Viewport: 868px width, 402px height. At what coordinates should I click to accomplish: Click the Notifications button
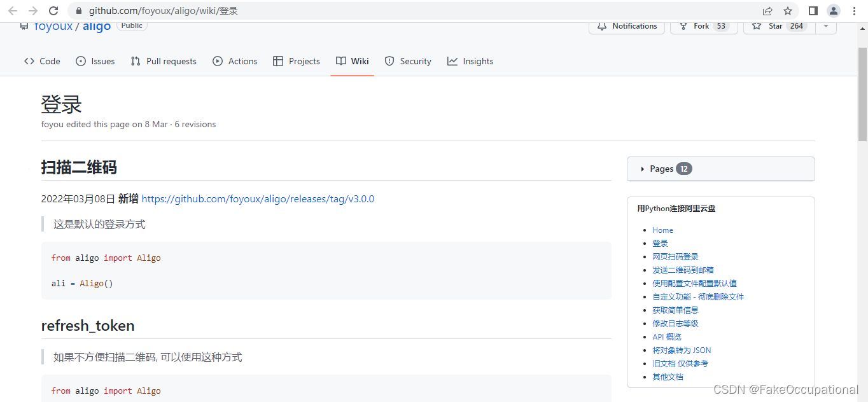point(627,26)
